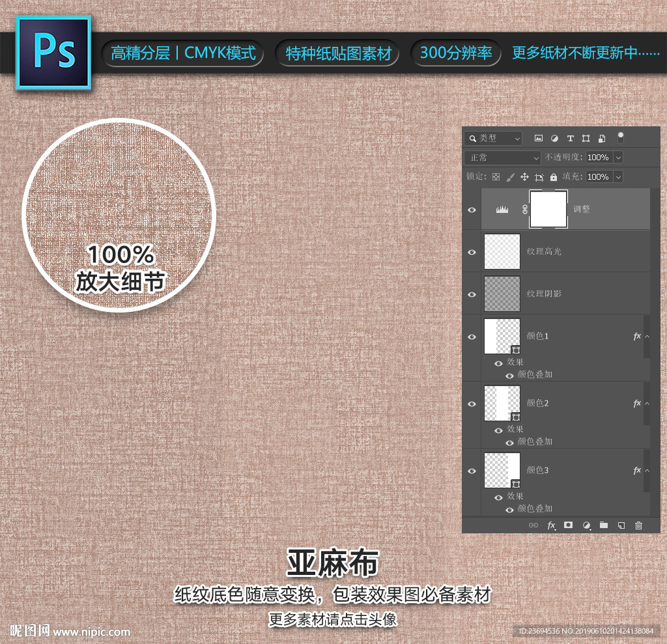Click the 更多纸材不断更新中 text

pyautogui.click(x=586, y=53)
